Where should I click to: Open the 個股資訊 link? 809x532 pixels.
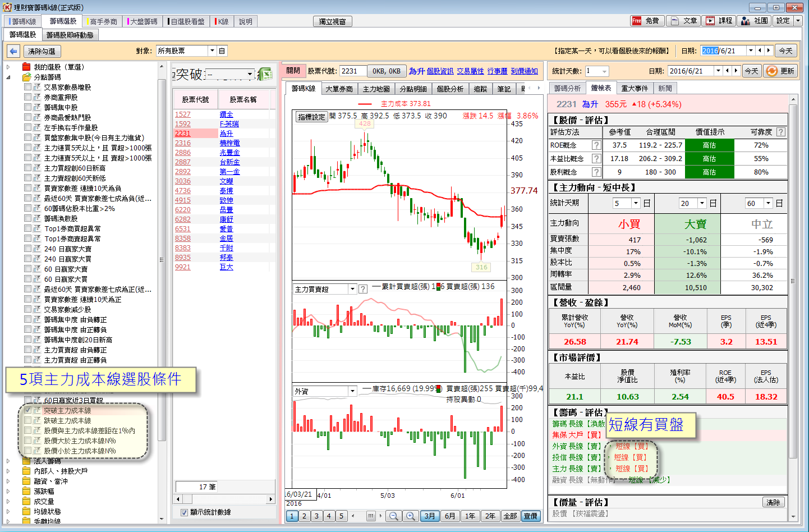point(440,71)
